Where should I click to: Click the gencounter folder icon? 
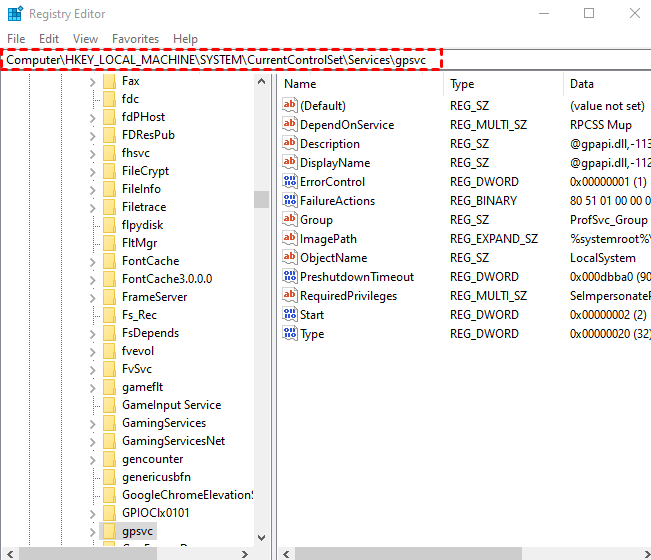[x=110, y=459]
